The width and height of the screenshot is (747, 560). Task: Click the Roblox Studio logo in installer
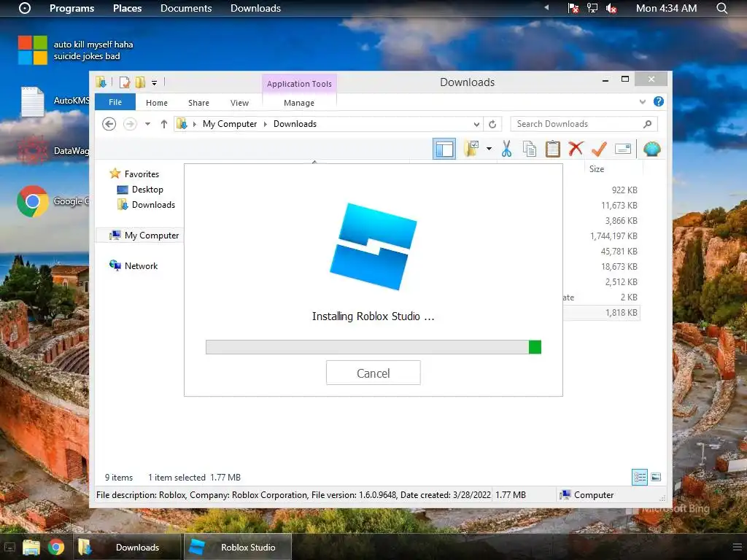373,246
